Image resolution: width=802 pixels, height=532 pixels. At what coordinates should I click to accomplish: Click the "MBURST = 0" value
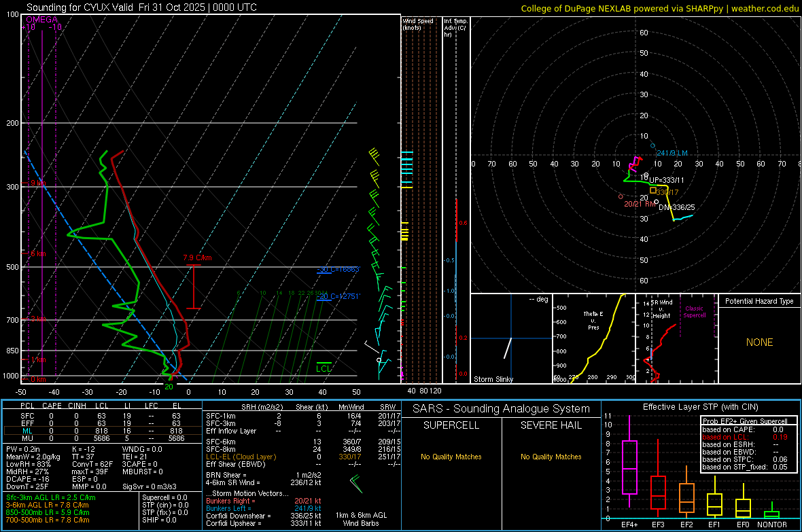click(143, 472)
